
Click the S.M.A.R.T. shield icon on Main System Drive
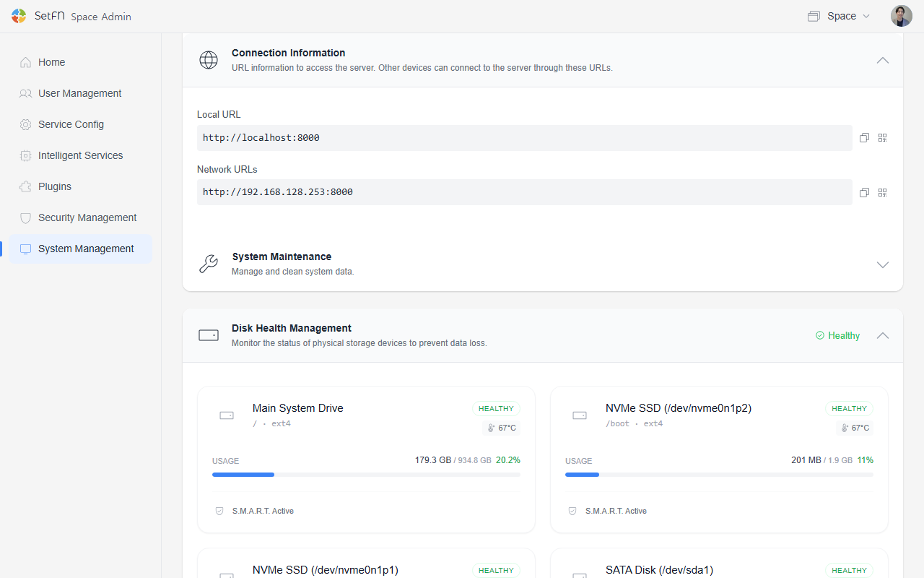pyautogui.click(x=219, y=511)
